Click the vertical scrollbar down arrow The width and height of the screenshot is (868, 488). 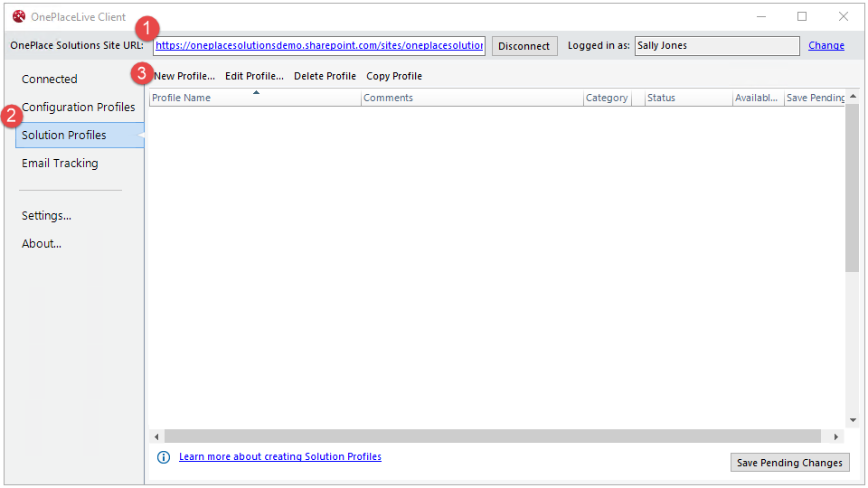[x=853, y=420]
